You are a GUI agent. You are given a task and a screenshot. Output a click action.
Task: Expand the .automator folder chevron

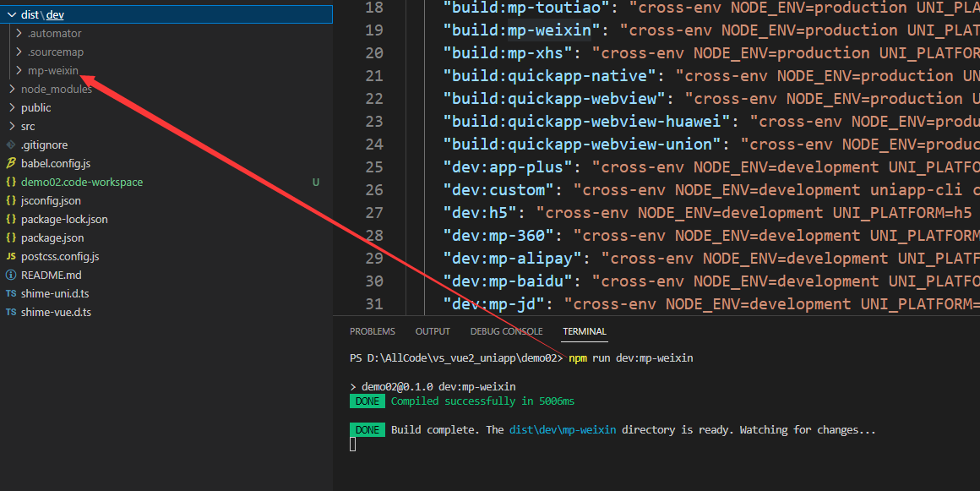[19, 33]
